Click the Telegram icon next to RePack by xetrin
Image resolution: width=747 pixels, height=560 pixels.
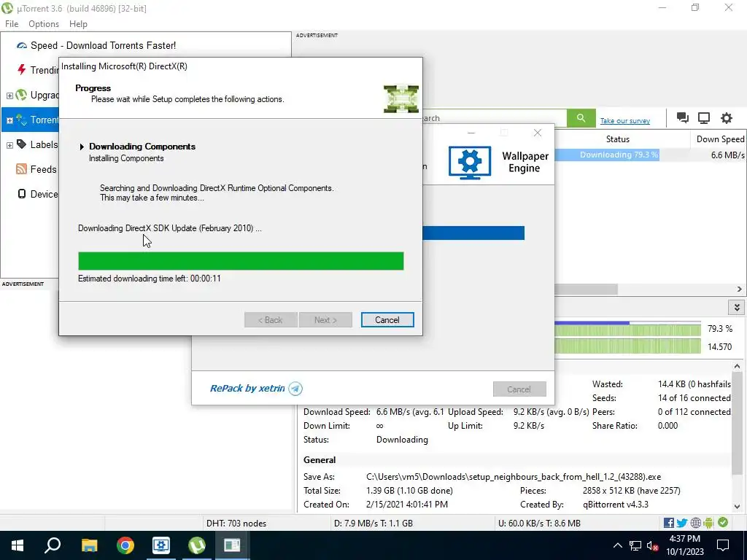tap(295, 389)
